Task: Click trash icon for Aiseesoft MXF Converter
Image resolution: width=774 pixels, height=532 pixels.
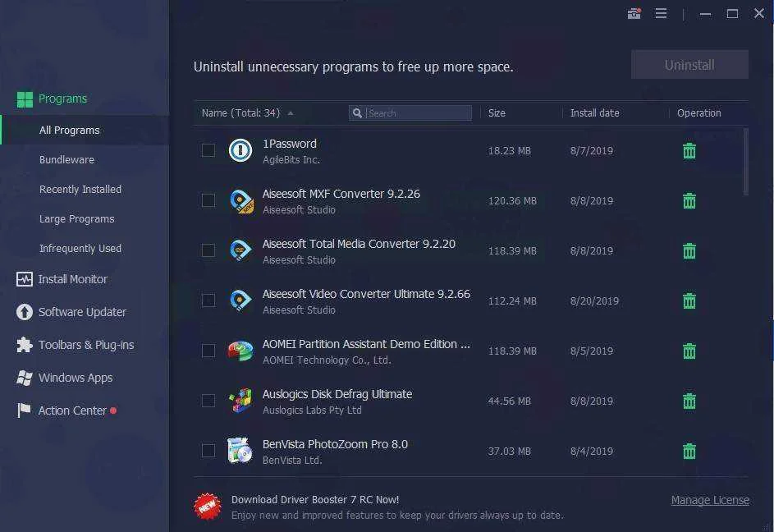Action: [x=689, y=200]
